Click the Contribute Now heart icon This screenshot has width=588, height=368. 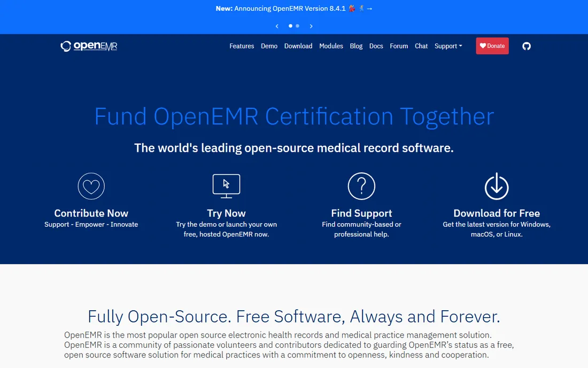(x=91, y=186)
